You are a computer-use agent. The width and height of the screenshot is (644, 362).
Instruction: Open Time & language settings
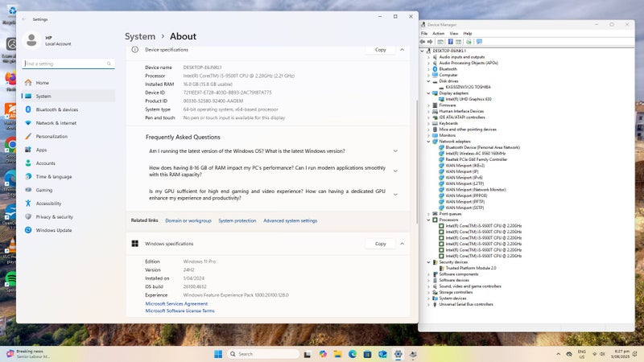pos(68,176)
